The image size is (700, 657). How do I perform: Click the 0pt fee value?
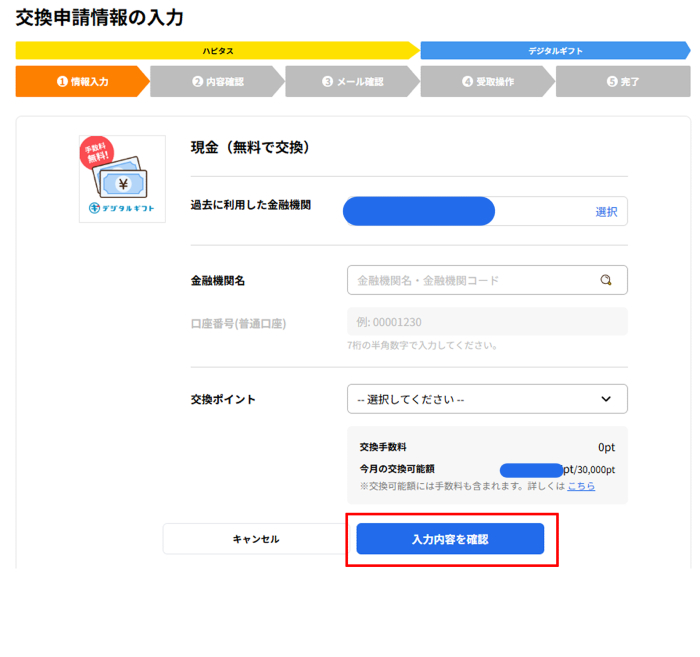pos(606,447)
